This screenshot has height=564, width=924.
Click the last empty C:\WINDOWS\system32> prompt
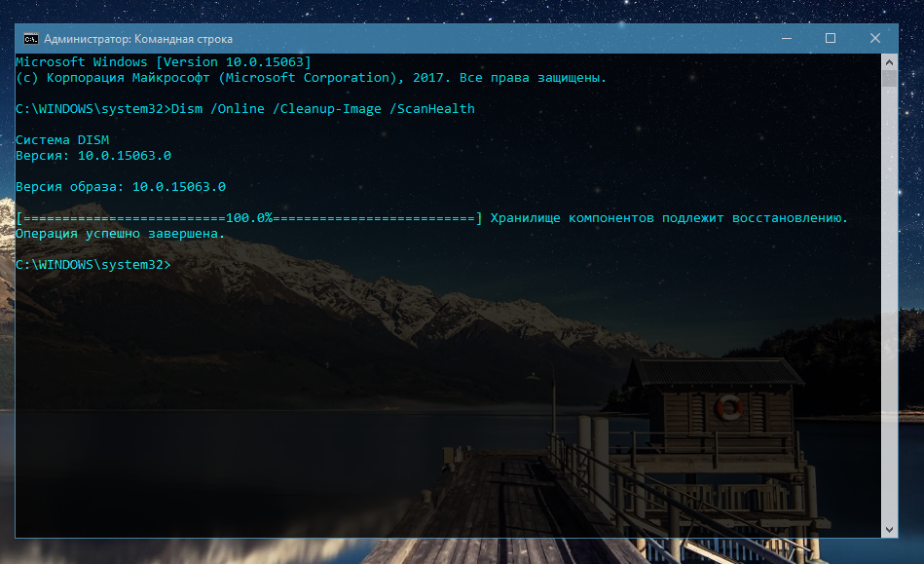point(93,265)
